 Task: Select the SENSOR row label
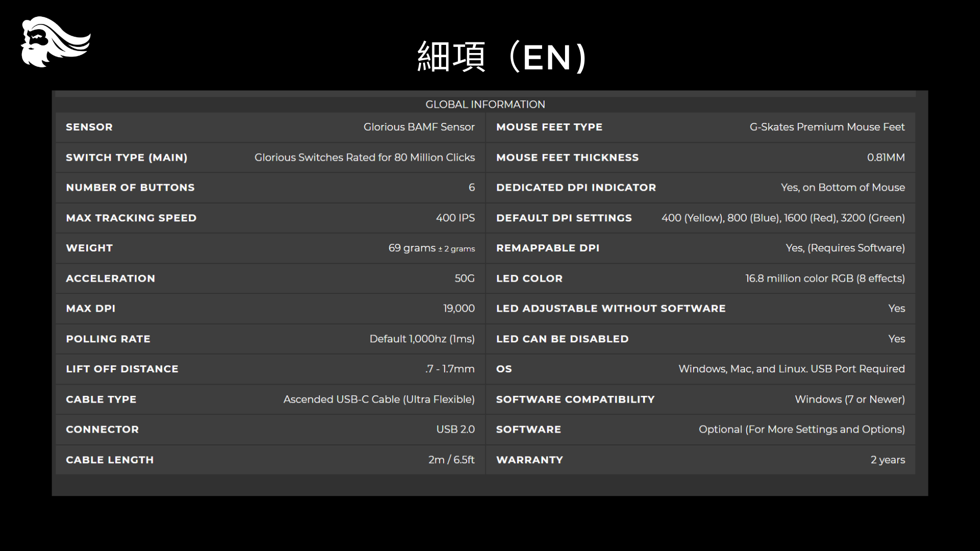[x=89, y=127]
